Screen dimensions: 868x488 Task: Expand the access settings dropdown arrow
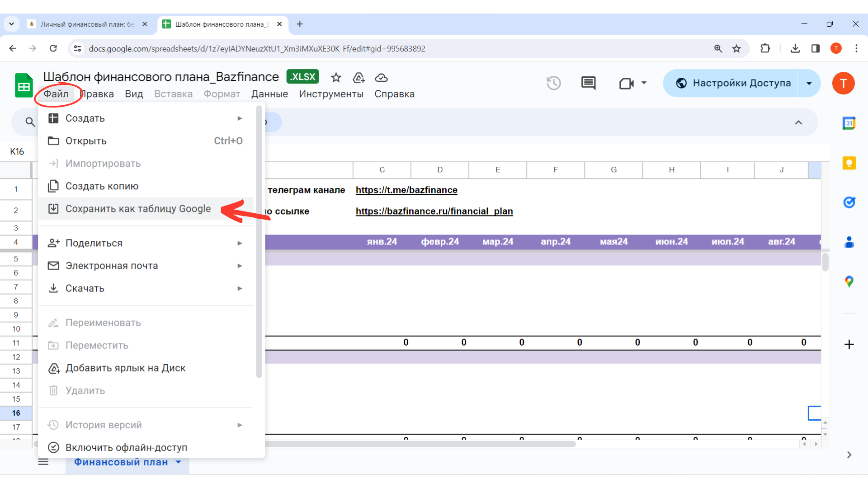[x=809, y=83]
